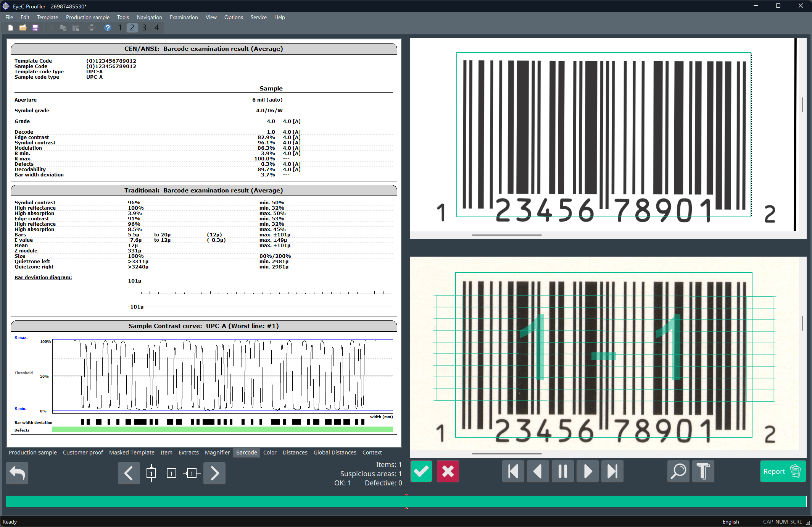The image size is (812, 527).
Task: Switch to the Item tab
Action: (x=166, y=453)
